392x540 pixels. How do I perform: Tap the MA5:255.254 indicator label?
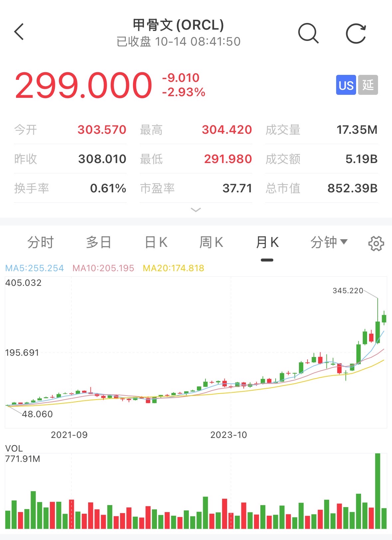pos(35,268)
